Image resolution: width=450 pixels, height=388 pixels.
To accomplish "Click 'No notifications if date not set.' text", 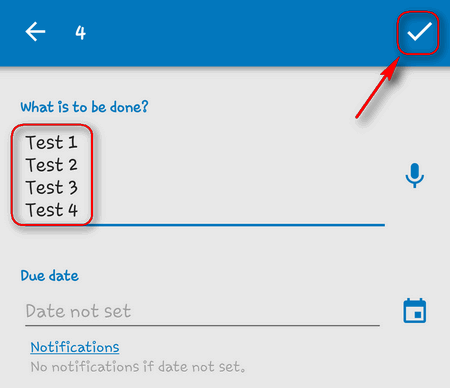I will pyautogui.click(x=138, y=367).
